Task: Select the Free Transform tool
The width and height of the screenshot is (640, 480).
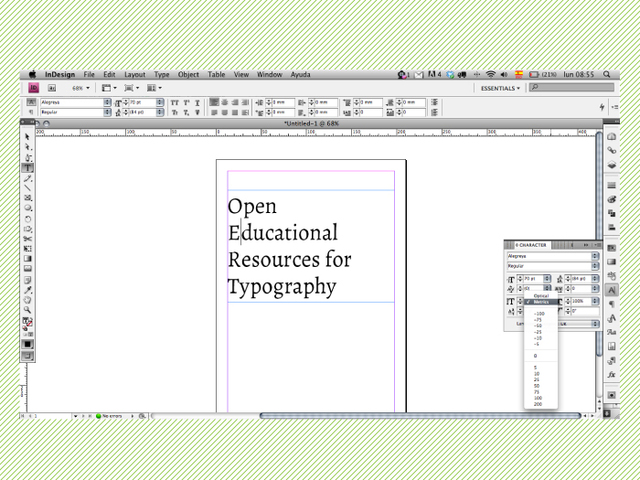Action: [27, 249]
